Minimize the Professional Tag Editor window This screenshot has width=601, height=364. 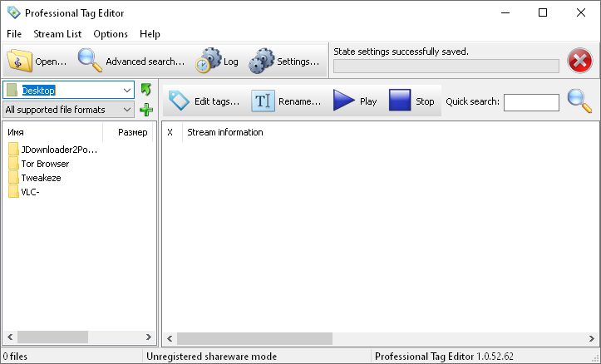505,12
